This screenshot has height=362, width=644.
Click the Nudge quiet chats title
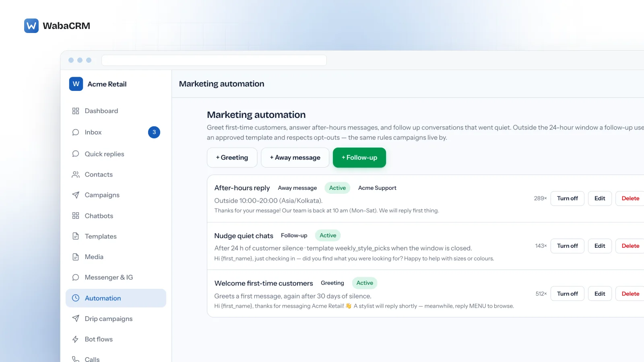pos(244,236)
